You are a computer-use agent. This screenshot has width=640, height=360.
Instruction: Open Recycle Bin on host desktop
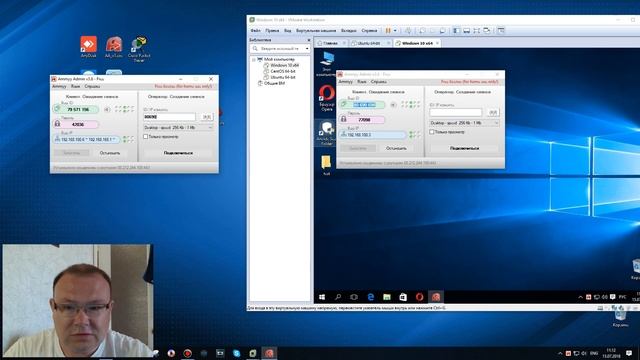[620, 318]
